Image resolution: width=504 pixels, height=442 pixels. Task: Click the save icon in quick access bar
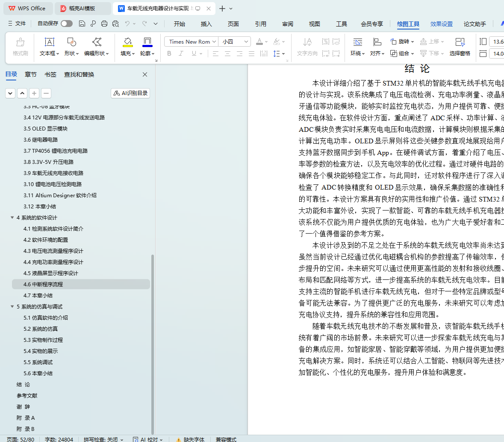pyautogui.click(x=82, y=24)
